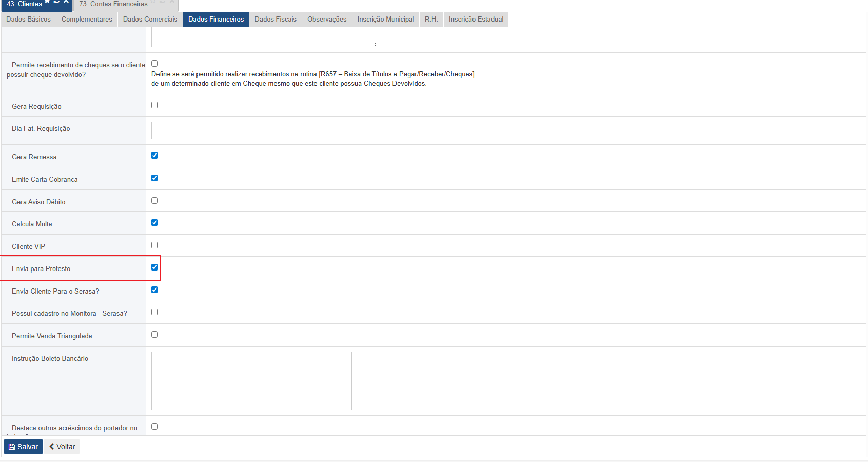
Task: Check the Gera Requisição checkbox
Action: (154, 105)
